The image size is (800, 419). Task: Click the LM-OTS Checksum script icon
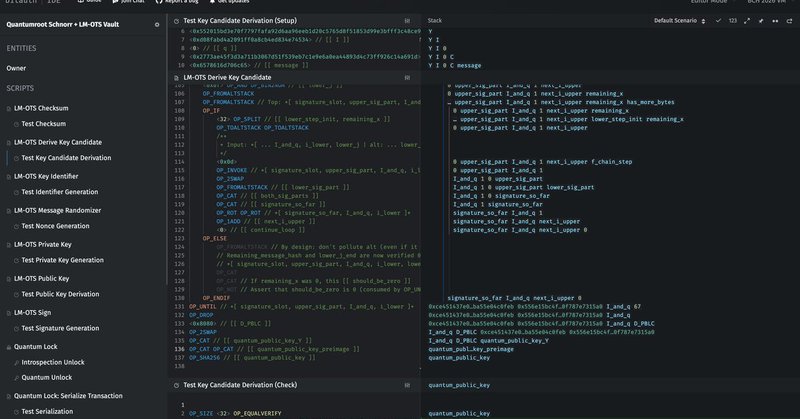coord(9,109)
